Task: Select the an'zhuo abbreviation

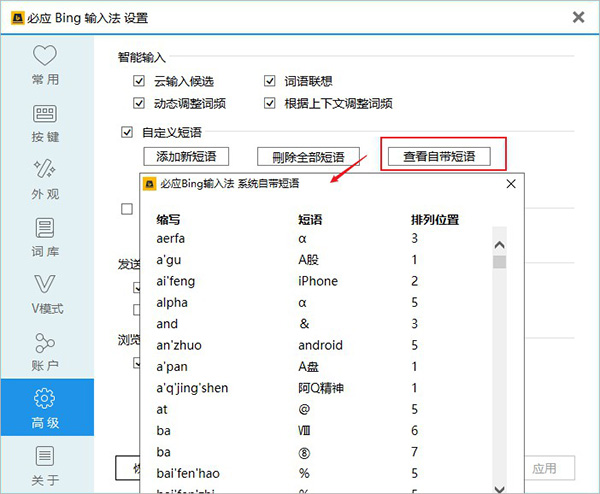Action: 179,346
